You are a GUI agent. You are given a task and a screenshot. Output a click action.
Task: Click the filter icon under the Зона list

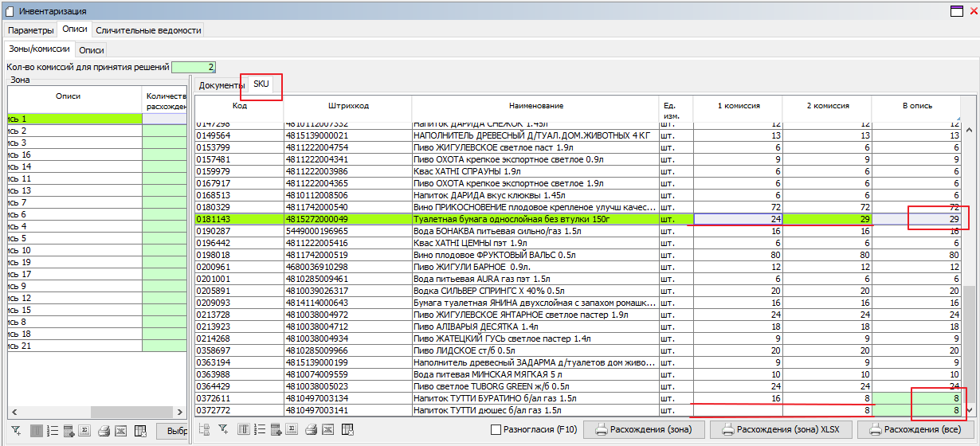click(17, 431)
